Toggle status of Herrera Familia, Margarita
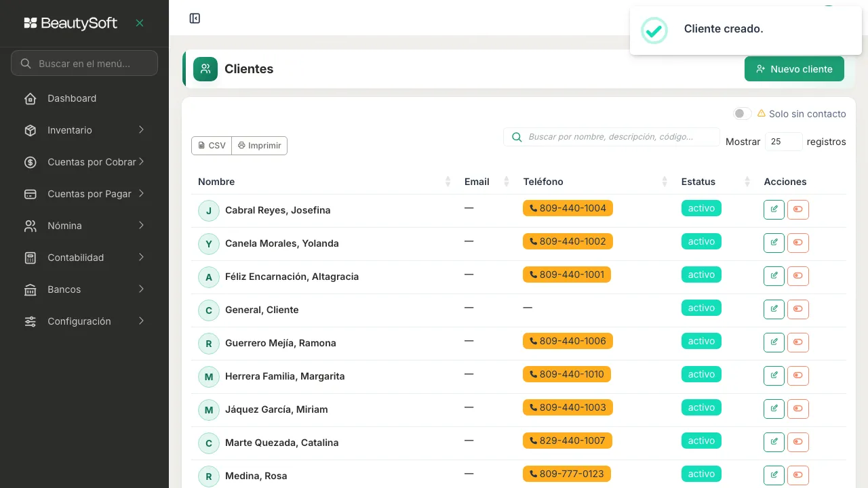Viewport: 868px width, 488px height. point(798,375)
